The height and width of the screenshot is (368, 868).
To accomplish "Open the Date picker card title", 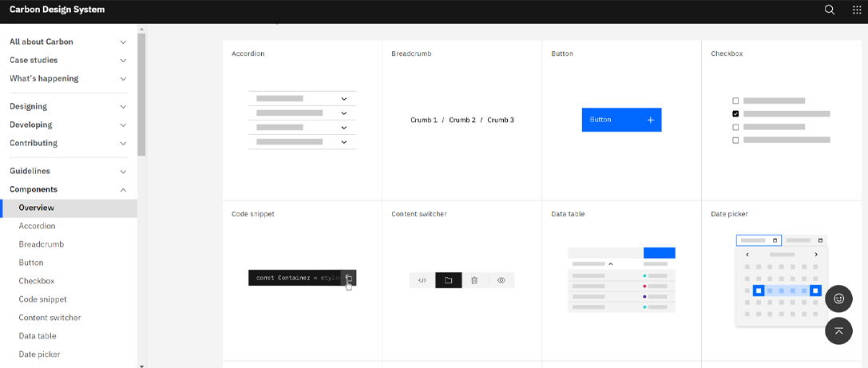I will click(x=730, y=214).
